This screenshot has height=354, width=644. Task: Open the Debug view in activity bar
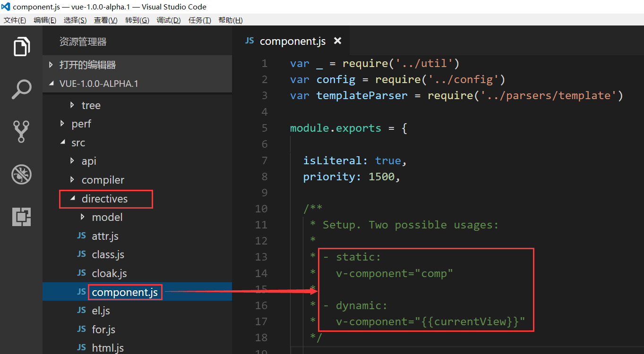click(22, 175)
